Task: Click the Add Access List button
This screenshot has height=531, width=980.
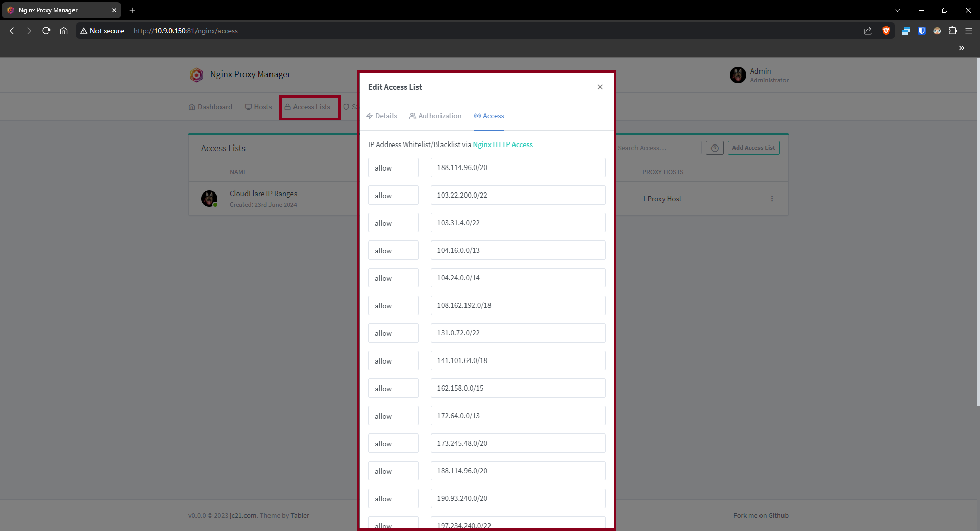Action: [753, 148]
